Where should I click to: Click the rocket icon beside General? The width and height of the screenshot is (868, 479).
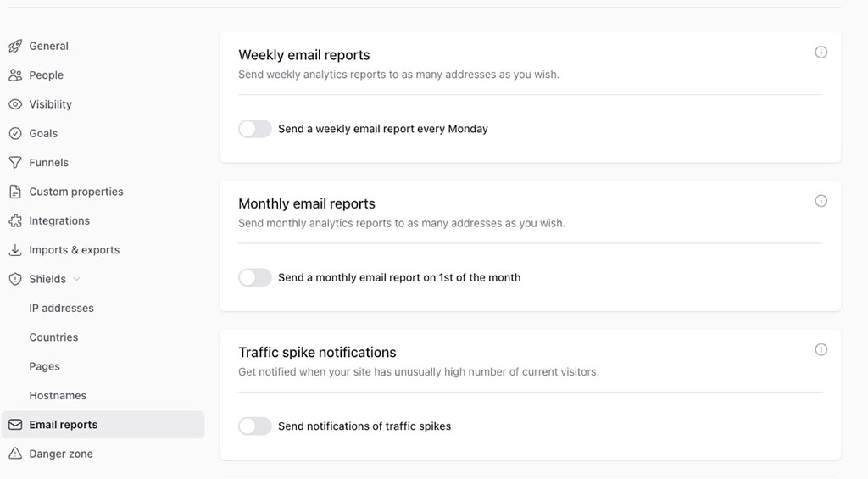click(x=15, y=46)
